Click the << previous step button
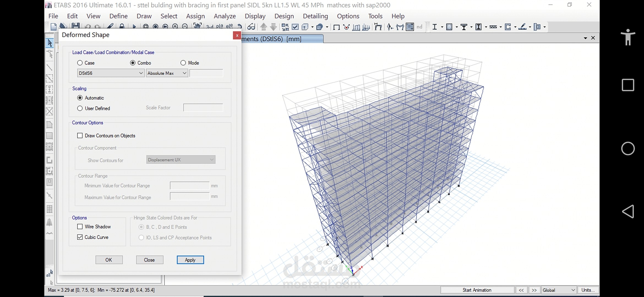Viewport: 644px width, 297px height. tap(521, 290)
